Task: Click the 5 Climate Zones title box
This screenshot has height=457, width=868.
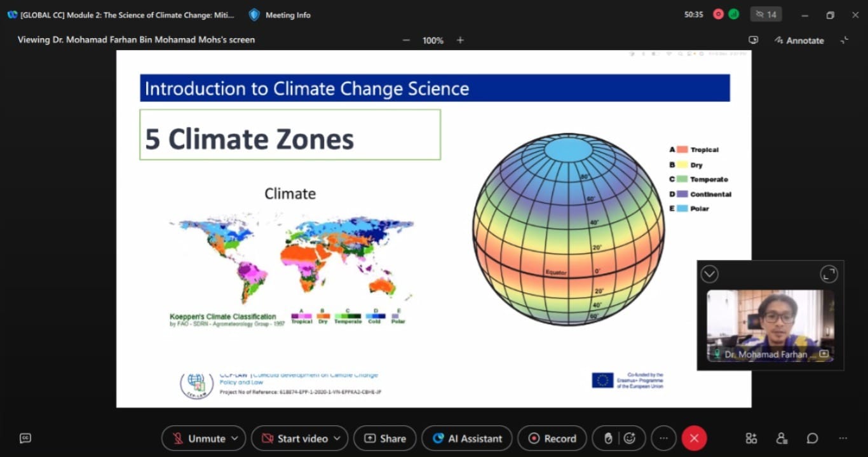Action: coord(290,135)
